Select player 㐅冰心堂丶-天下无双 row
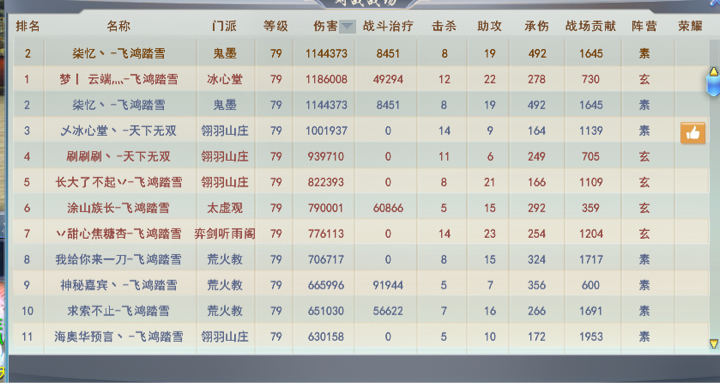720x383 pixels. pyautogui.click(x=362, y=131)
